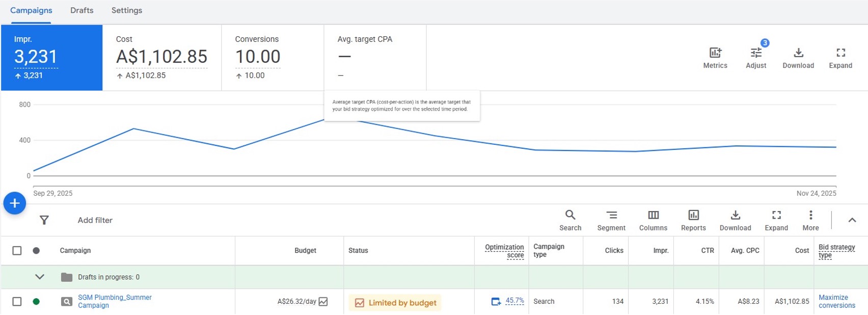The image size is (868, 315).
Task: Sort by the Avg. CPC column header
Action: click(x=745, y=251)
